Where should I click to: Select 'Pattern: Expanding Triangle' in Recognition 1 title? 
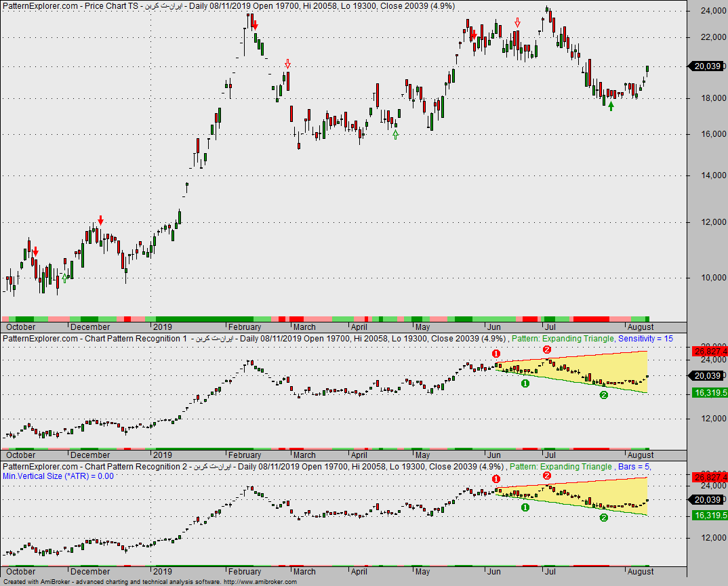tap(563, 339)
